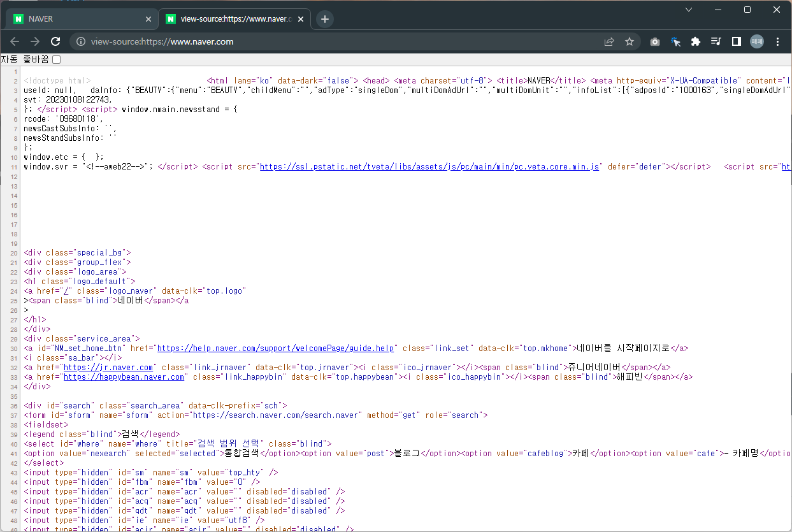Open the blue cursor-click extension

pyautogui.click(x=675, y=41)
